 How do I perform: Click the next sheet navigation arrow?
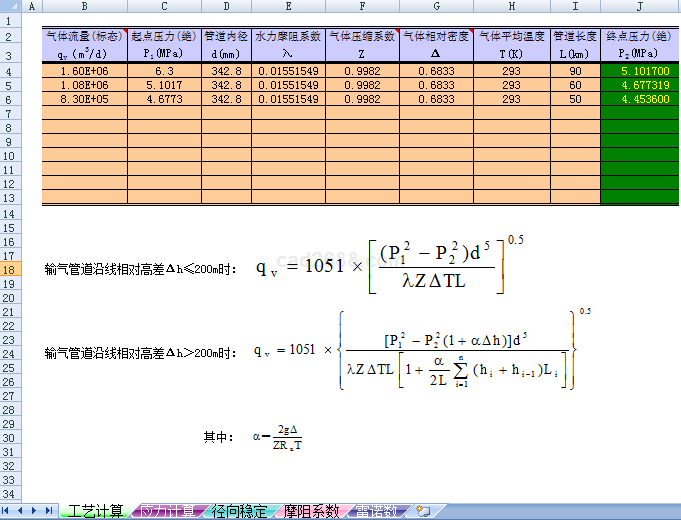coord(36,511)
